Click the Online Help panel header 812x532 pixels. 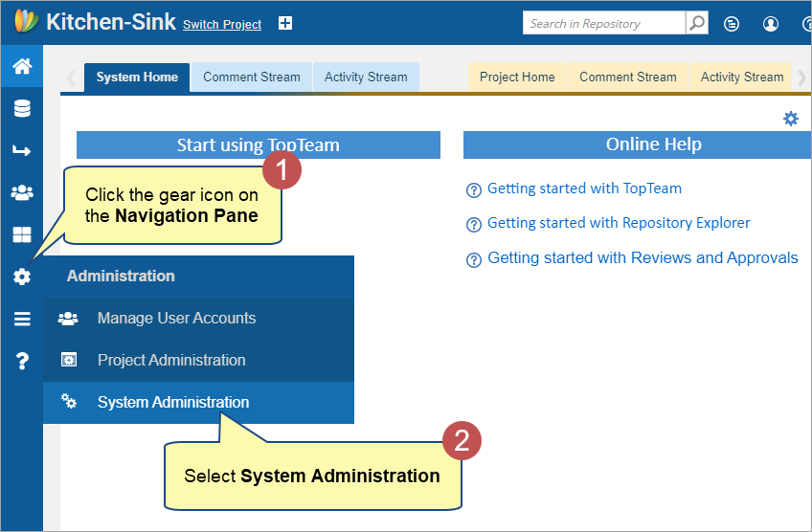(638, 144)
